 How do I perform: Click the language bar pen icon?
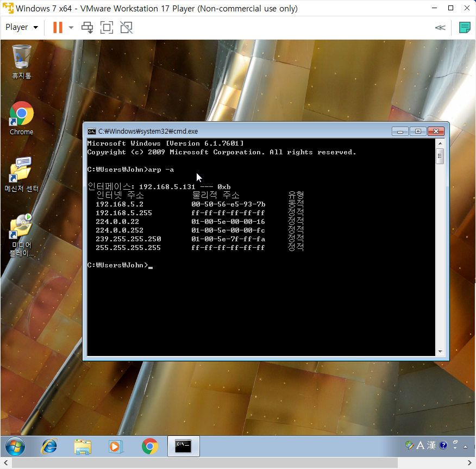tap(410, 445)
